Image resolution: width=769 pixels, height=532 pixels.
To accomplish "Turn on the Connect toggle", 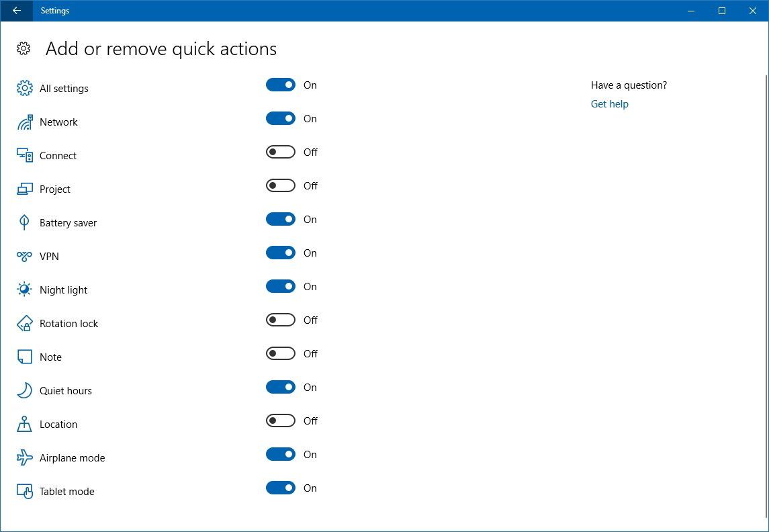I will point(280,152).
